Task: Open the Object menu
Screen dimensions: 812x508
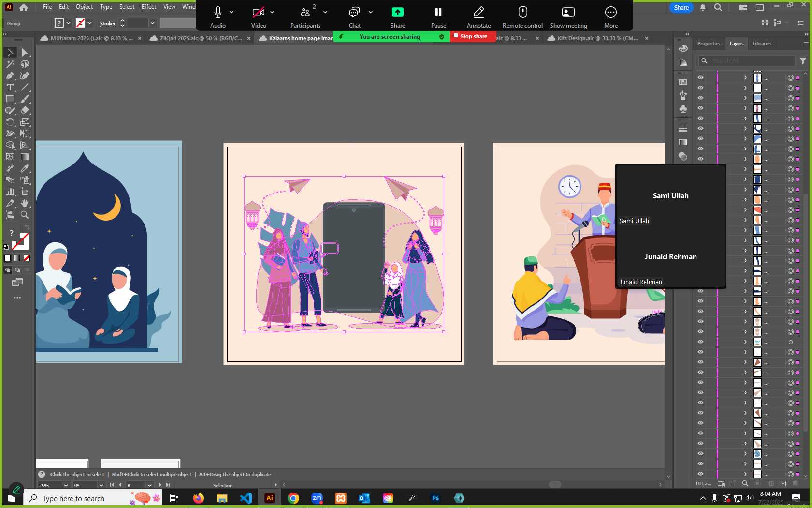Action: [84, 7]
